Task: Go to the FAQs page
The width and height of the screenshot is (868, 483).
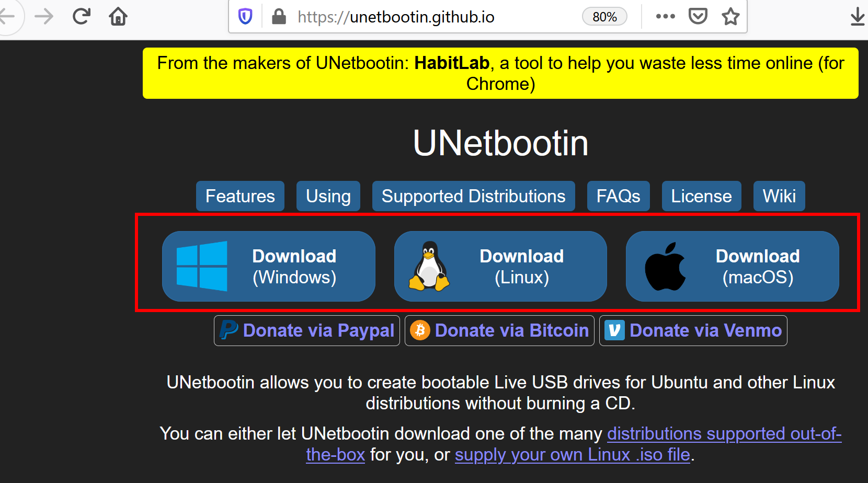Action: tap(619, 196)
